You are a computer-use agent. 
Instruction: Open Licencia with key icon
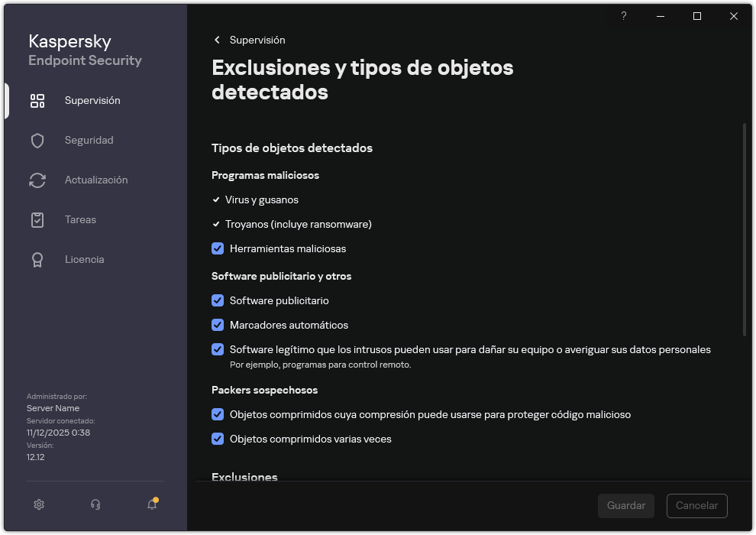[37, 259]
